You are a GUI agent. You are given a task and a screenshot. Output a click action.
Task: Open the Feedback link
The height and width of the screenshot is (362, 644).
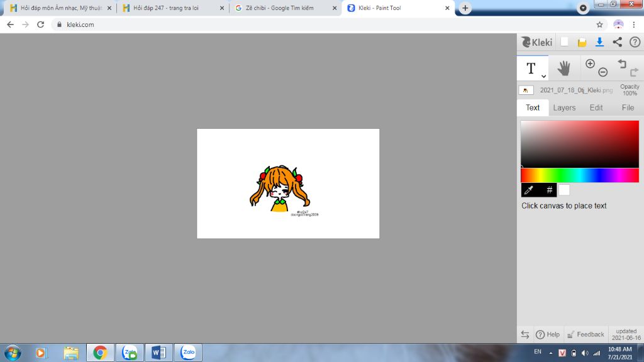pyautogui.click(x=586, y=334)
